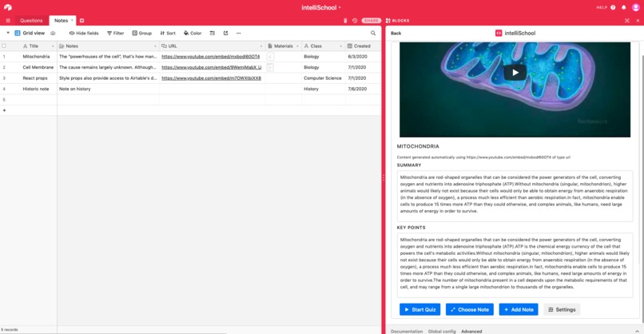Open the base revision history icon
Image resolution: width=644 pixels, height=334 pixels.
click(x=355, y=21)
